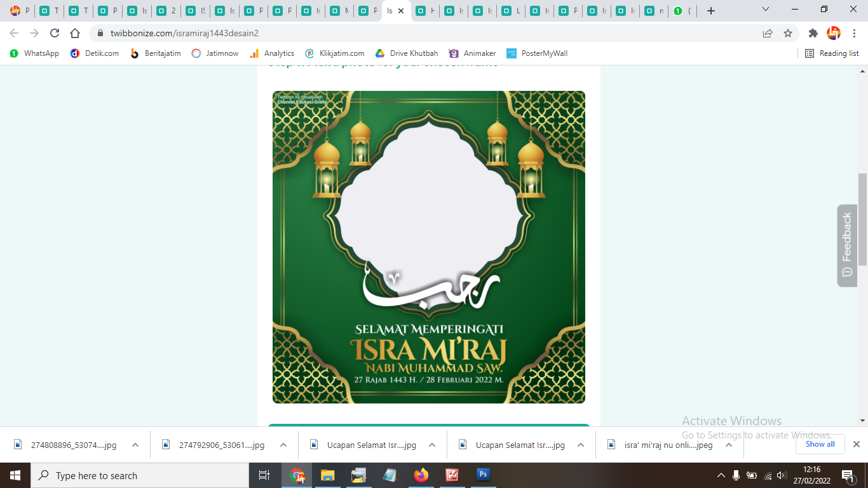Share this page using the share icon

[x=768, y=33]
